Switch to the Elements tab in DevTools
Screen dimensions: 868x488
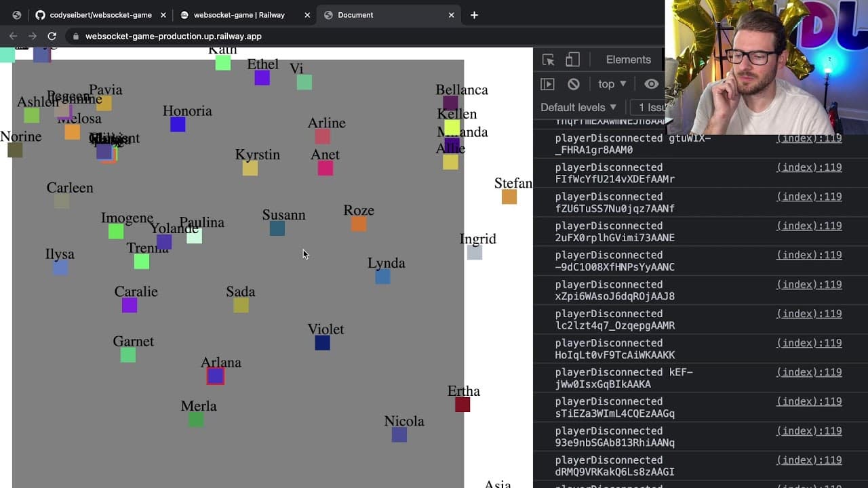[628, 60]
